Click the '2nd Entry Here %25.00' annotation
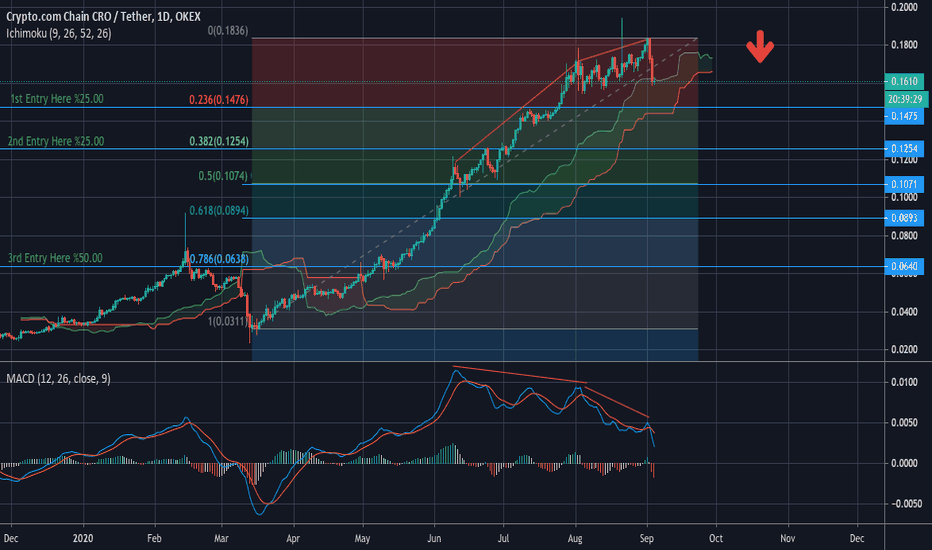 click(56, 141)
